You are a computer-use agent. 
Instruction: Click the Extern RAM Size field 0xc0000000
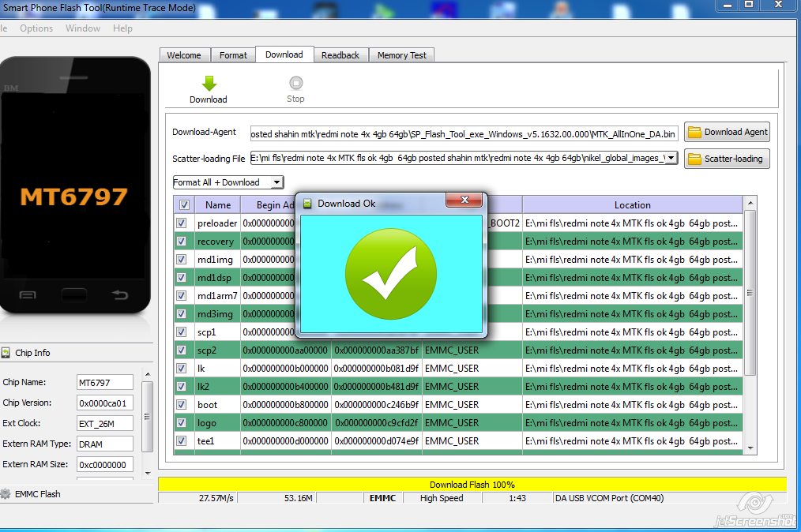click(x=105, y=464)
